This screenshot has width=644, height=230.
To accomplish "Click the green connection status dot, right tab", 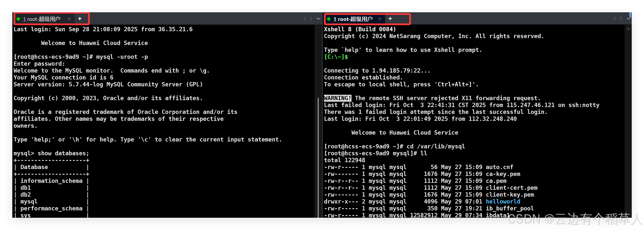I will [x=329, y=19].
